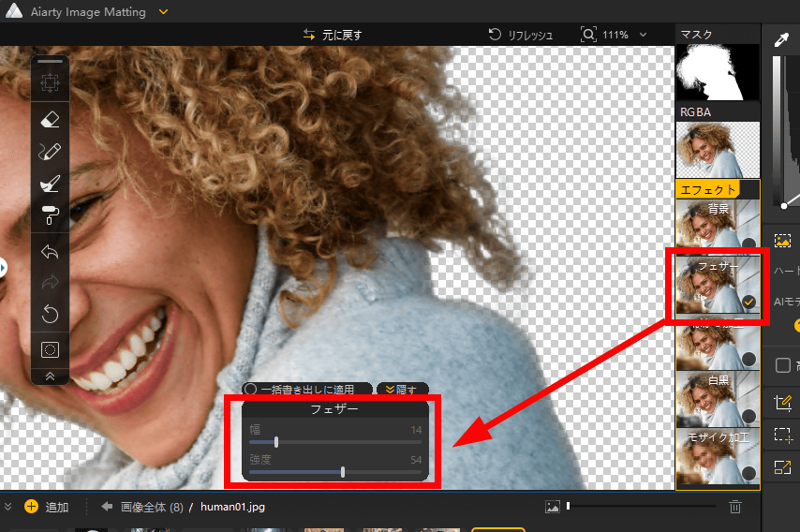Viewport: 800px width, 532px height.
Task: Select the paint roller tool
Action: (51, 216)
